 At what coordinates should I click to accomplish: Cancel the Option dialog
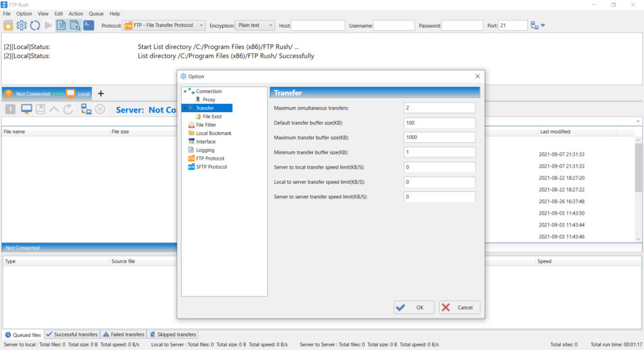tap(459, 307)
